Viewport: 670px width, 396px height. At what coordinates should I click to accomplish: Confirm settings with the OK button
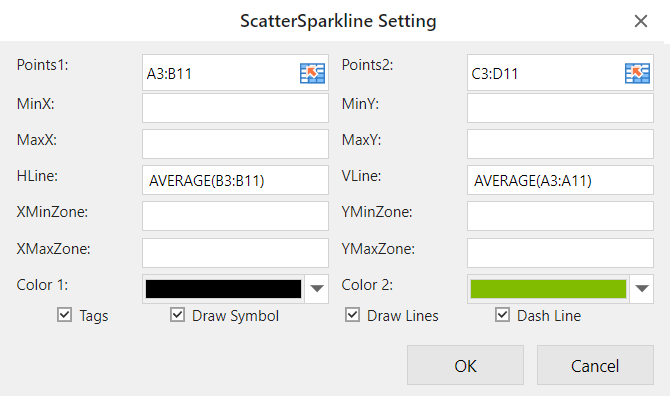coord(465,365)
